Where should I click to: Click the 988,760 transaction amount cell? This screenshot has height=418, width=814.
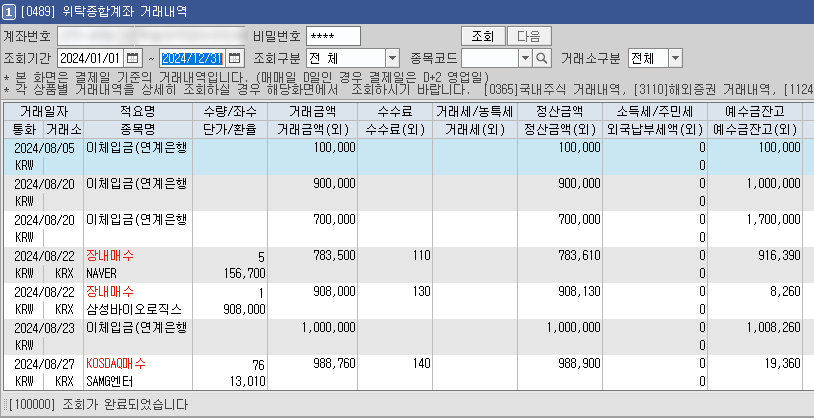point(313,363)
